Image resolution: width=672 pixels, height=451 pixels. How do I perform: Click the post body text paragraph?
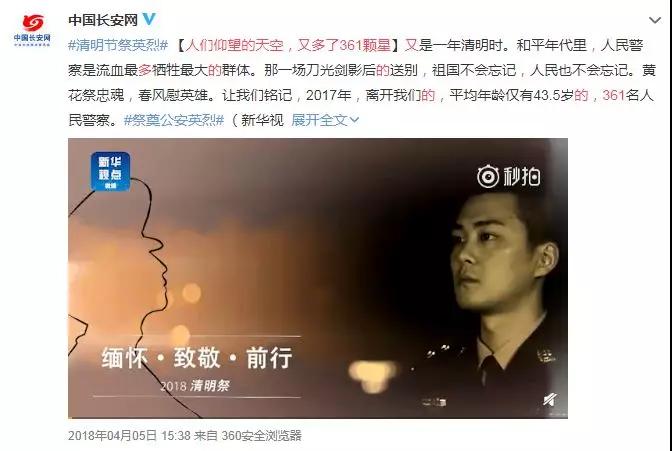[362, 82]
